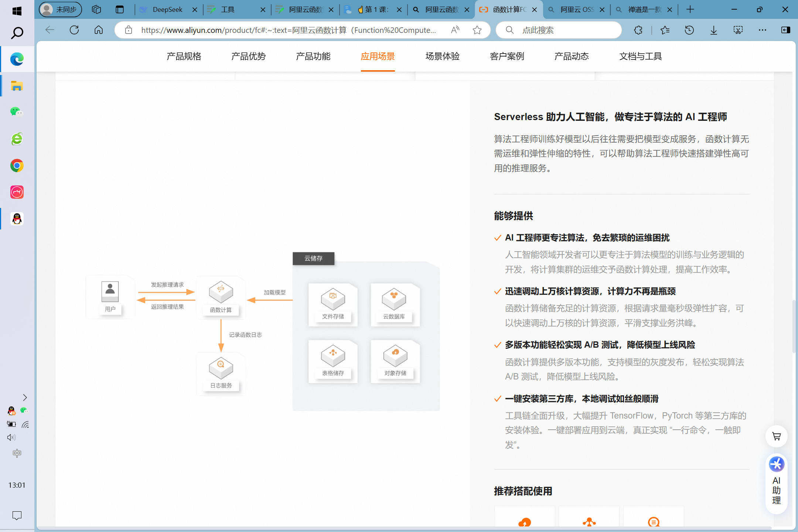Screen dimensions: 798x532
Task: Refresh the current page
Action: click(x=74, y=30)
